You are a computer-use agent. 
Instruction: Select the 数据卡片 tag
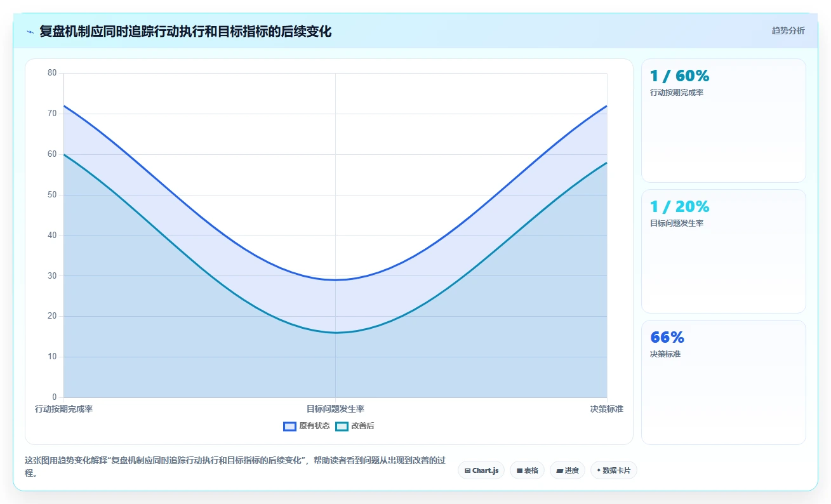click(613, 470)
